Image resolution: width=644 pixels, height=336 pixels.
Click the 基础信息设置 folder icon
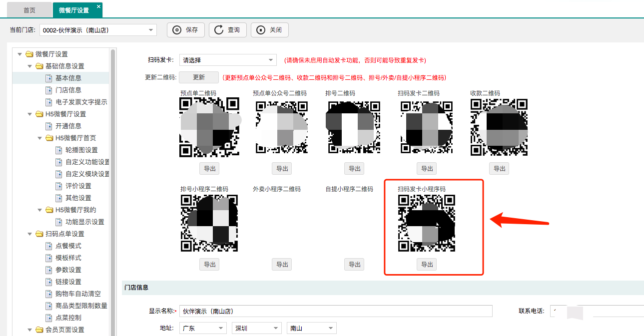click(x=39, y=66)
